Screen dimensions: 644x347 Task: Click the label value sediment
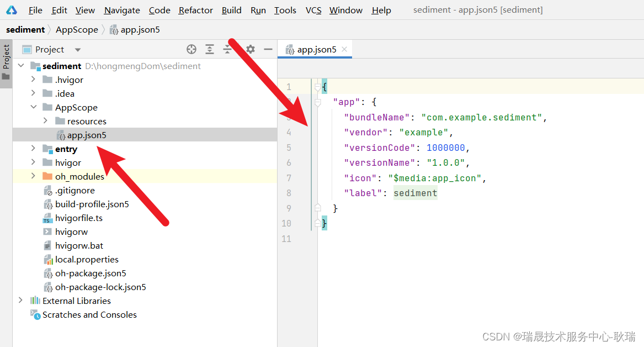pos(415,193)
